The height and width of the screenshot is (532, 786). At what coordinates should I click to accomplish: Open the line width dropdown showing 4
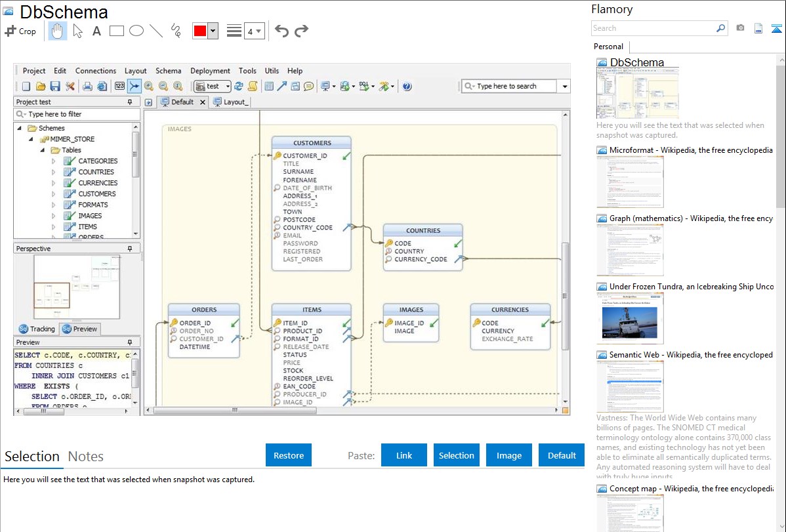click(255, 31)
